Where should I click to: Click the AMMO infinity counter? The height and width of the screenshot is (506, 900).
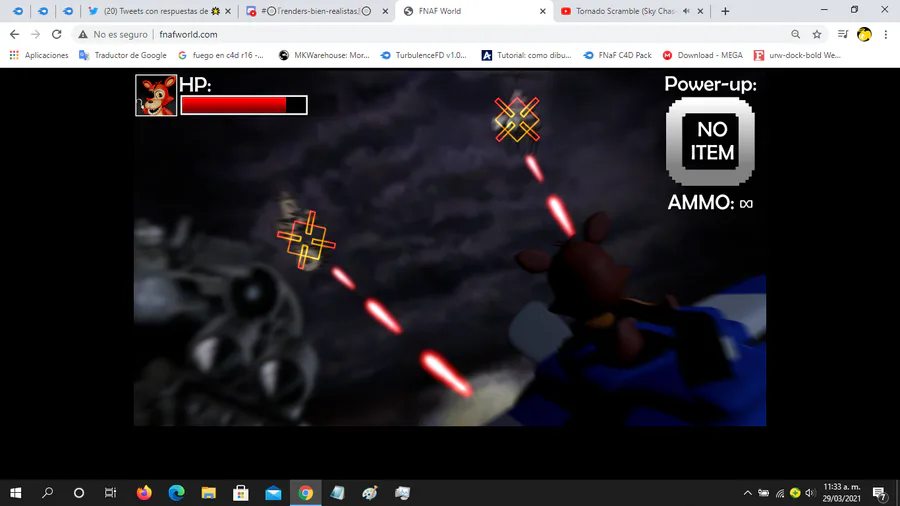(x=710, y=203)
